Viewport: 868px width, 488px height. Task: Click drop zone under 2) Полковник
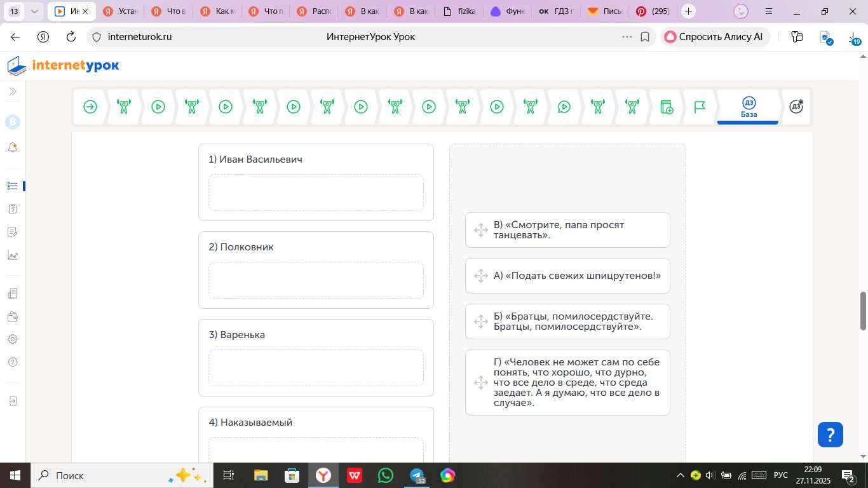[x=316, y=280]
